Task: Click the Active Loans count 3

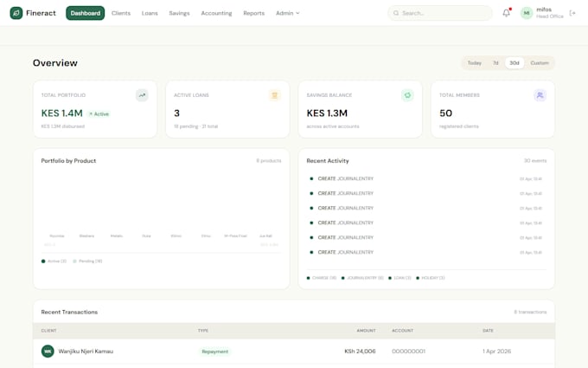Action: [176, 113]
